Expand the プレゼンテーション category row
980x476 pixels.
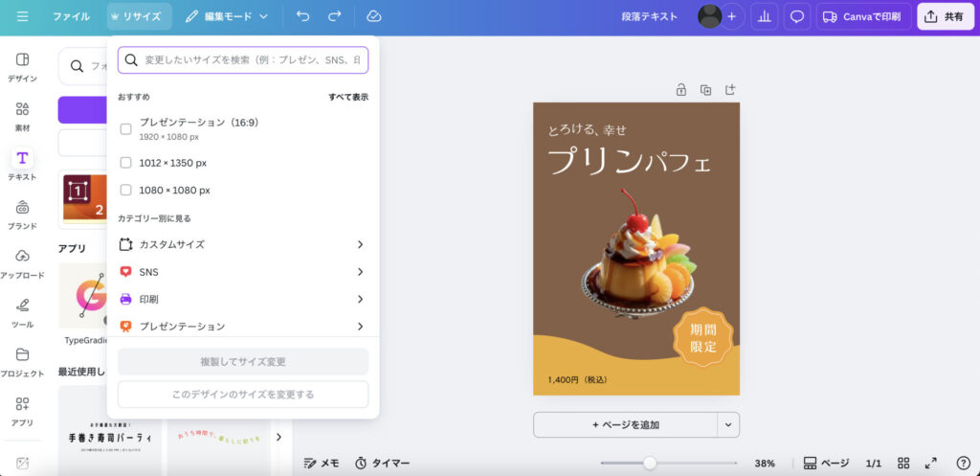(x=242, y=326)
